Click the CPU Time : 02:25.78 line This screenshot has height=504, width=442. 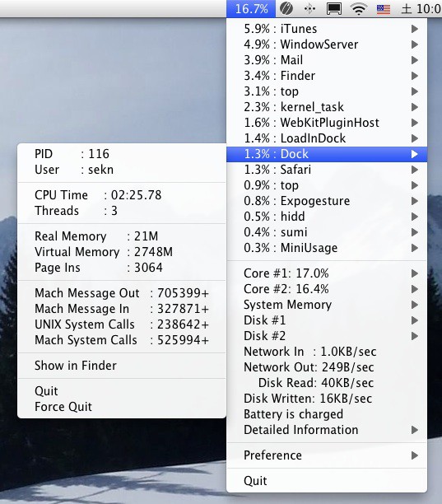122,195
